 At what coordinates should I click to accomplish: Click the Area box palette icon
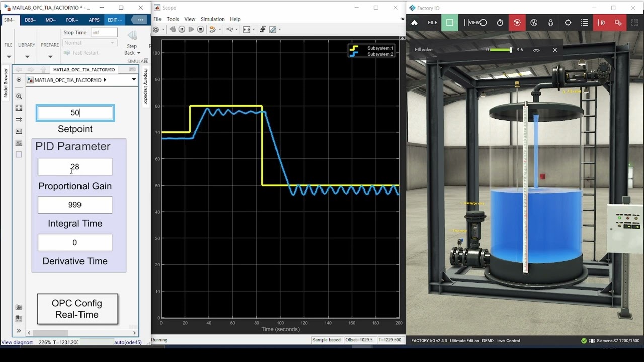(x=19, y=155)
